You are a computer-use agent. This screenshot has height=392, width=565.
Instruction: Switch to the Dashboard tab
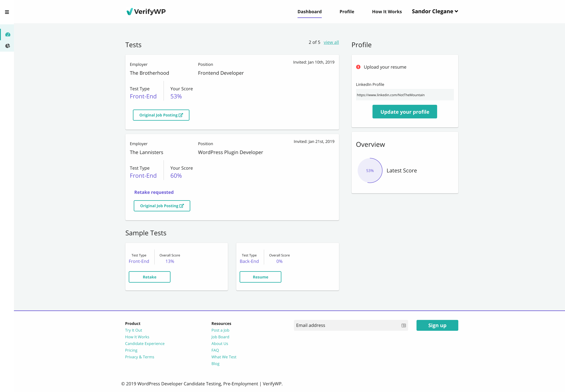[x=309, y=12]
